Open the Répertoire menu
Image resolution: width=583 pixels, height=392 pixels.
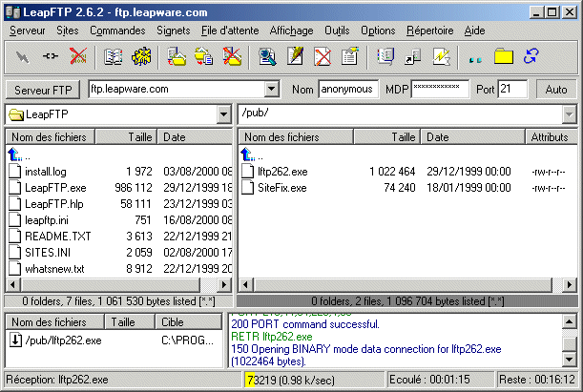[429, 31]
